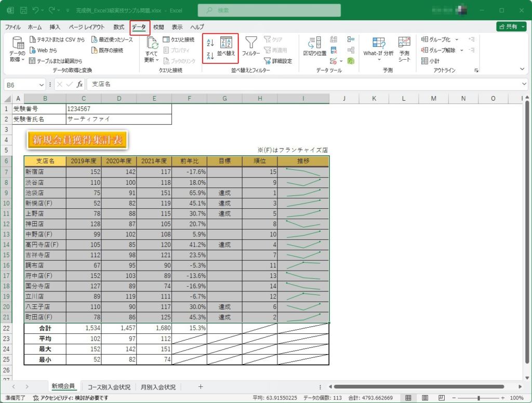Open 区切り位置 text-to-columns tool
Screen dimensions: 532x403
click(314, 46)
